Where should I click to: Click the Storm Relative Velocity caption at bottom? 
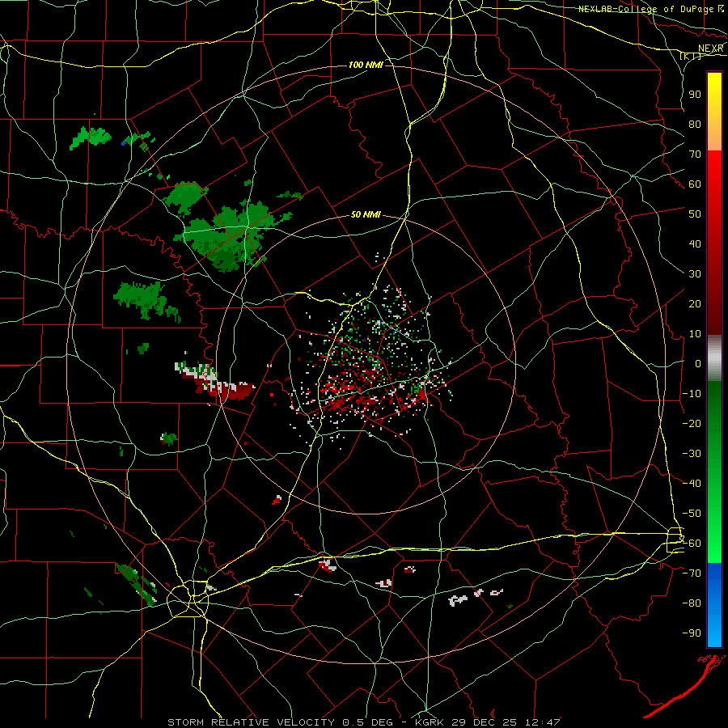tap(363, 722)
